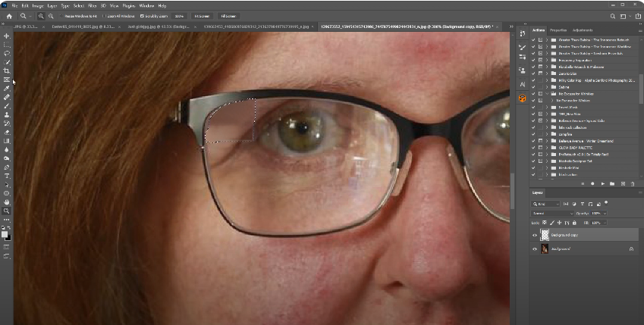644x325 pixels.
Task: Click Play selection in the Actions panel
Action: point(602,184)
